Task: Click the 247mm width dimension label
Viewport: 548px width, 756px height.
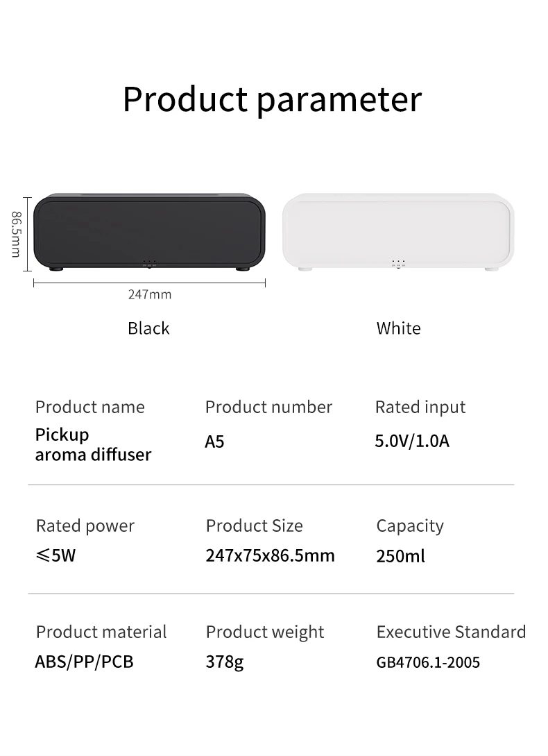Action: [x=149, y=294]
